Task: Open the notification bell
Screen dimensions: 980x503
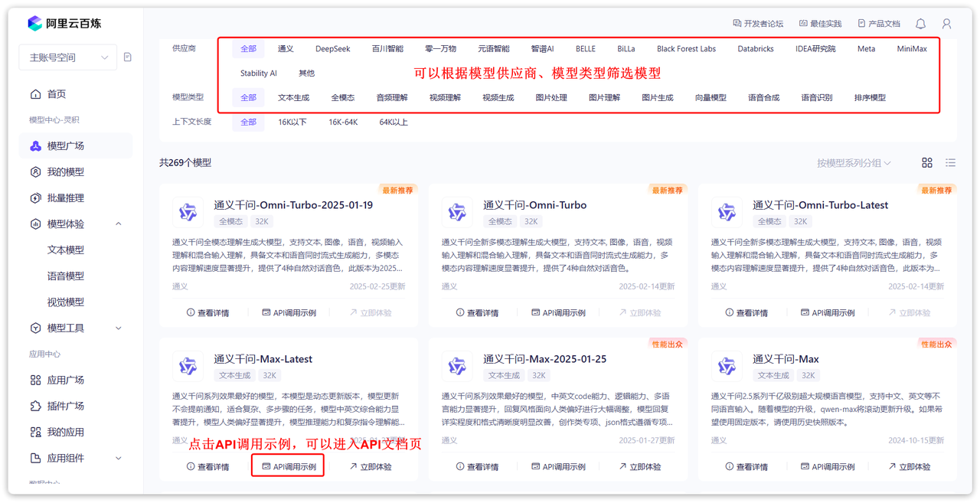Action: (x=920, y=24)
